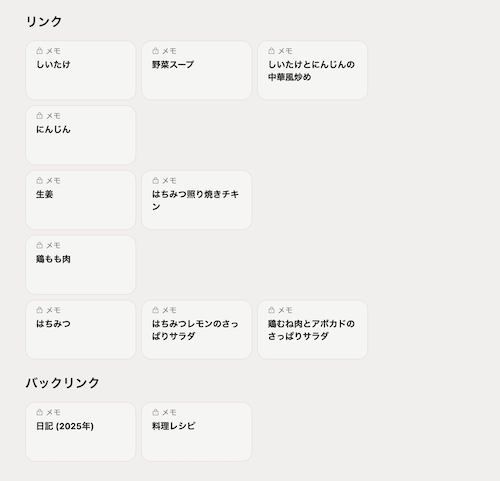Open the はちみつ照り焼きチキン card
500x481 pixels.
[x=197, y=200]
